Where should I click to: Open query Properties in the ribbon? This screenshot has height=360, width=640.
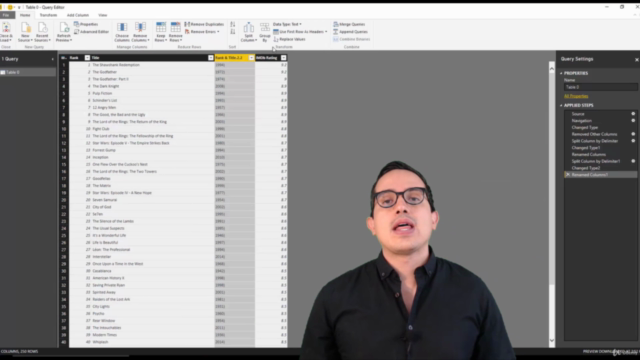(86, 24)
